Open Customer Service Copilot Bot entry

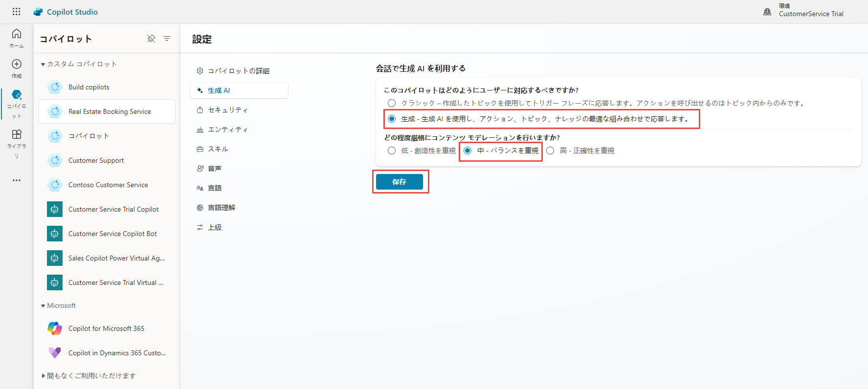pyautogui.click(x=107, y=234)
